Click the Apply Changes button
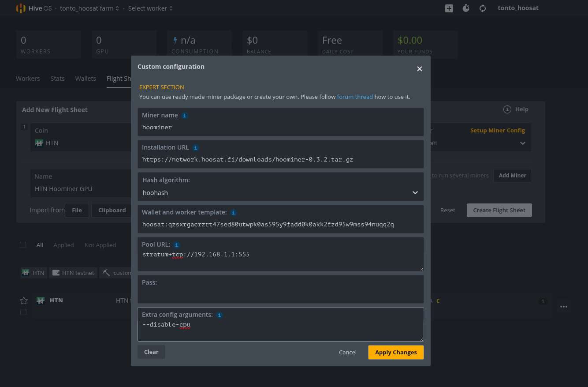Screen dimensions: 588x387 (396, 352)
